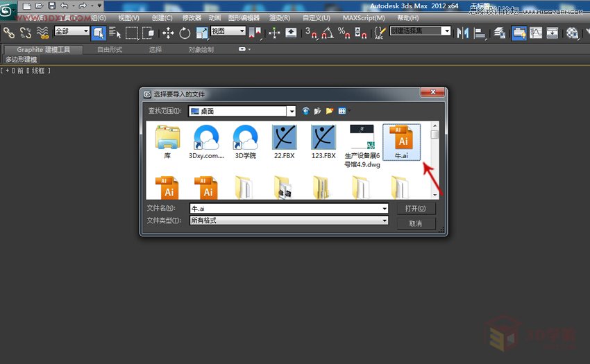Toggle Keyboard Shortcut Override
The width and height of the screenshot is (590, 364).
[291, 33]
